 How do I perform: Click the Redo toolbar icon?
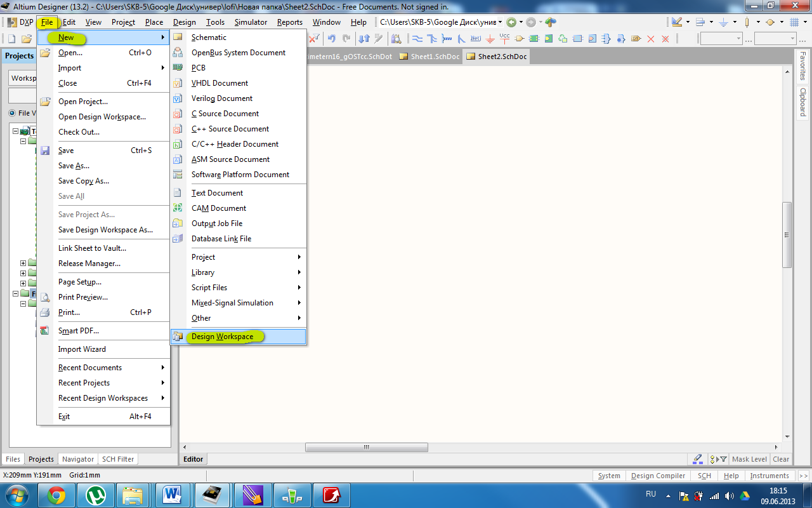347,39
